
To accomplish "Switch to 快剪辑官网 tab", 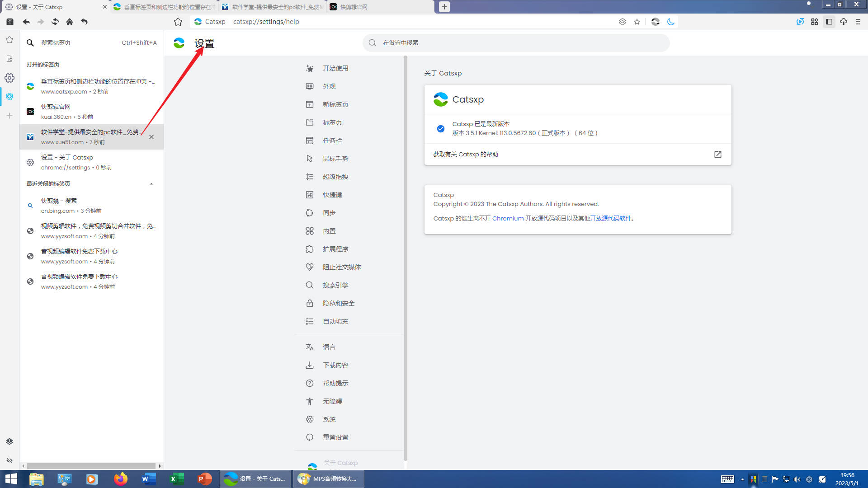I will (380, 7).
